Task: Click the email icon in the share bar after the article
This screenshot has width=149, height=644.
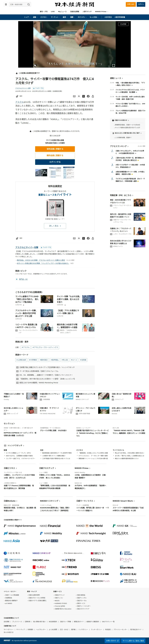Action: tap(74, 238)
